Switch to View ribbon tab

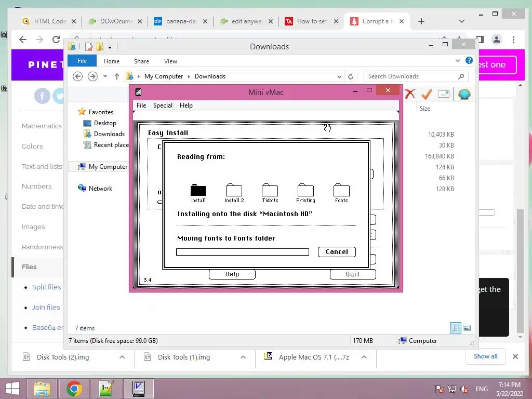pos(170,61)
